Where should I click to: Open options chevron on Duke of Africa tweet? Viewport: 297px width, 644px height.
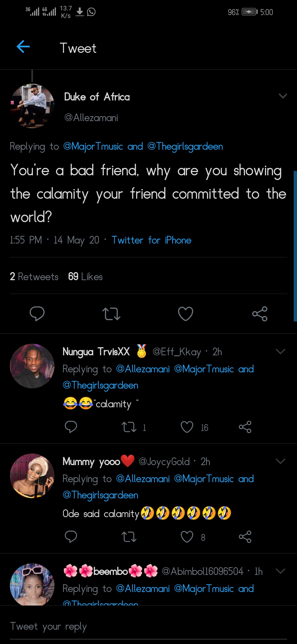[283, 96]
